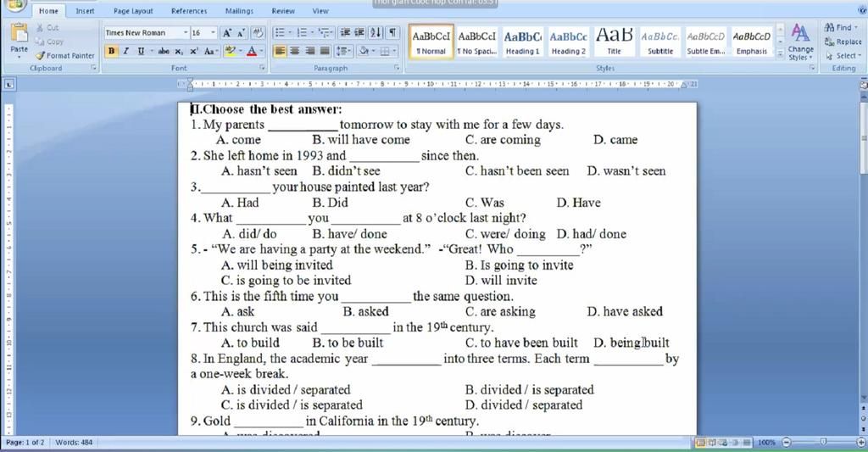Apply the Subtitle style

(660, 42)
